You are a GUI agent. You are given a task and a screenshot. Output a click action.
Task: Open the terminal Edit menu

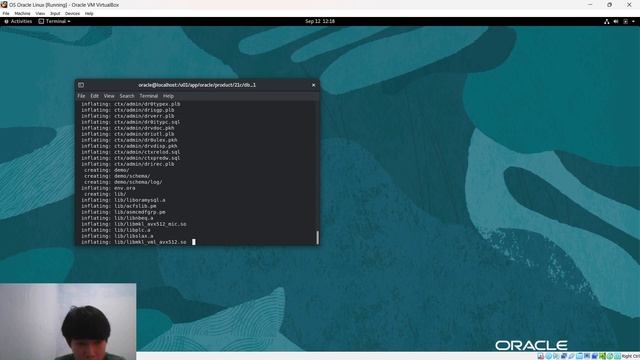pos(95,96)
